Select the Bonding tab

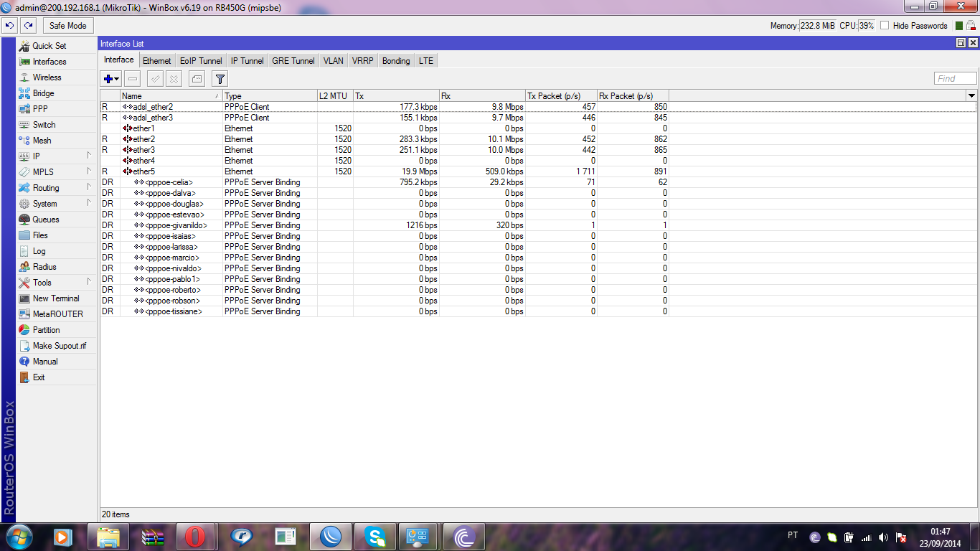coord(396,61)
